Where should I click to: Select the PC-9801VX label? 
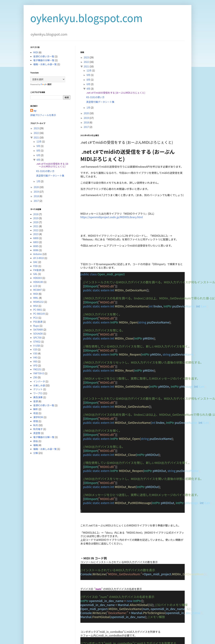(x=39, y=314)
